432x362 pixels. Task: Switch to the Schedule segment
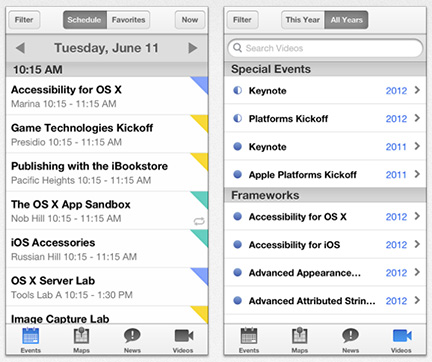[x=85, y=20]
